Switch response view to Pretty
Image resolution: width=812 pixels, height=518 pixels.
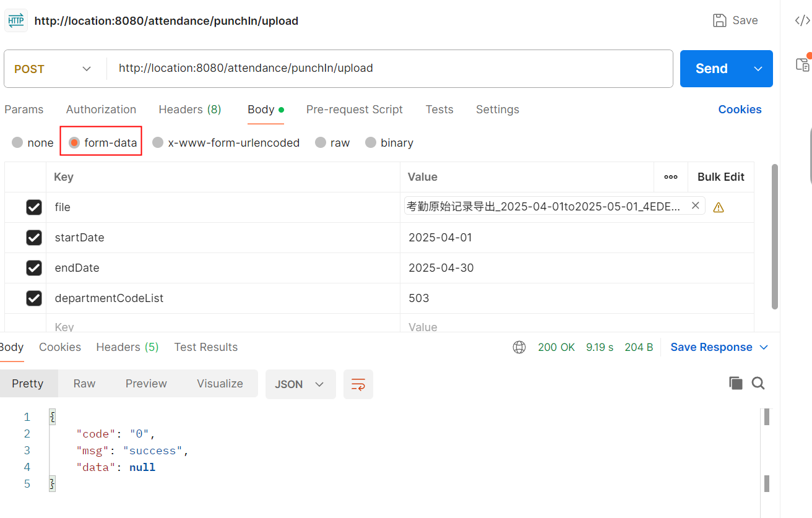[x=28, y=384]
